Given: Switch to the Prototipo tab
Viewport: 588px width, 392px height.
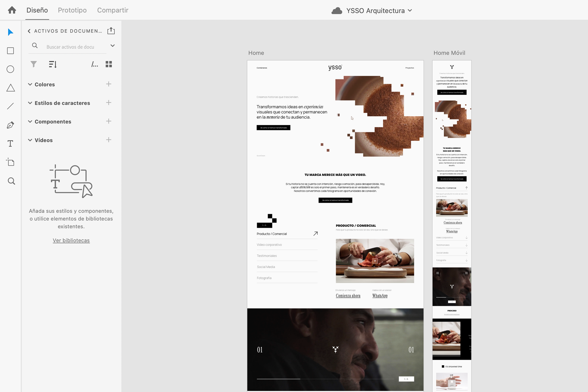Looking at the screenshot, I should [72, 10].
